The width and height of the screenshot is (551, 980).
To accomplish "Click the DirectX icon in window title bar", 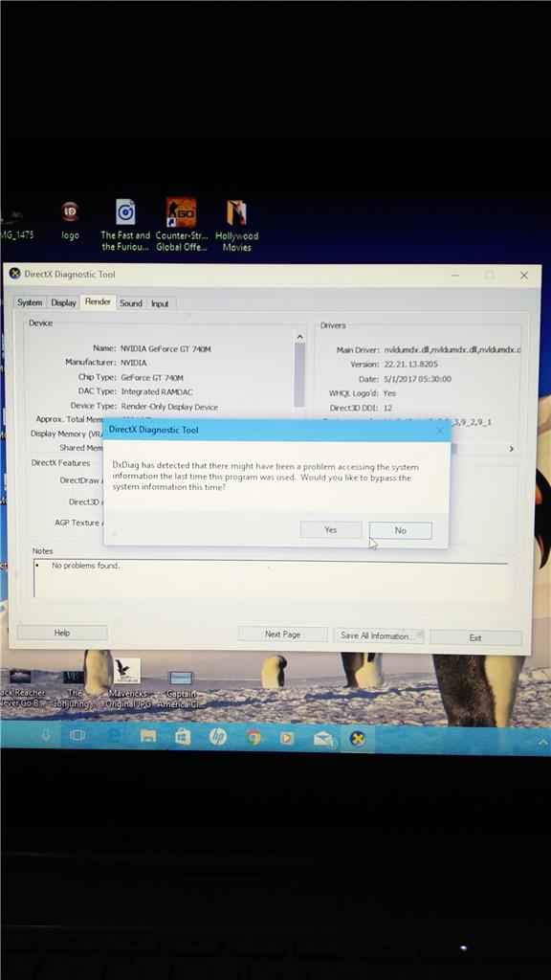I will pos(14,274).
